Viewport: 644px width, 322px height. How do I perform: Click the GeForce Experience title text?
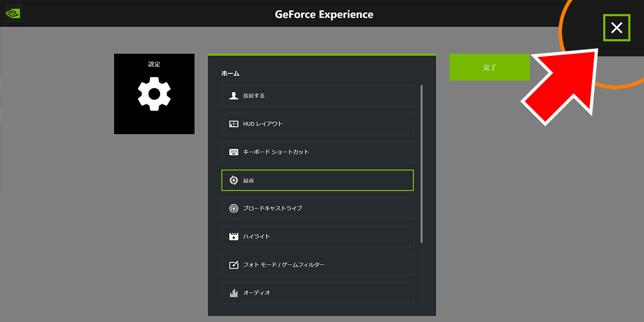coord(324,14)
